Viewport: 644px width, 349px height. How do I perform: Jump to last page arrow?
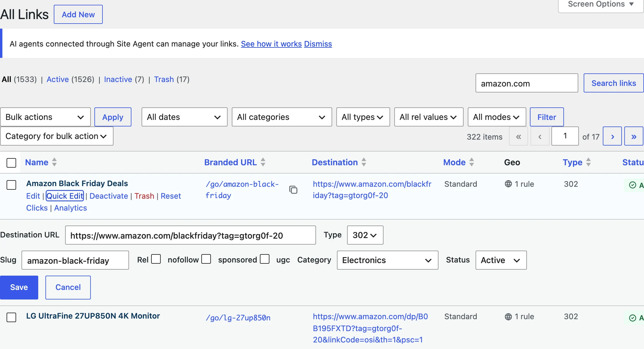pyautogui.click(x=634, y=136)
